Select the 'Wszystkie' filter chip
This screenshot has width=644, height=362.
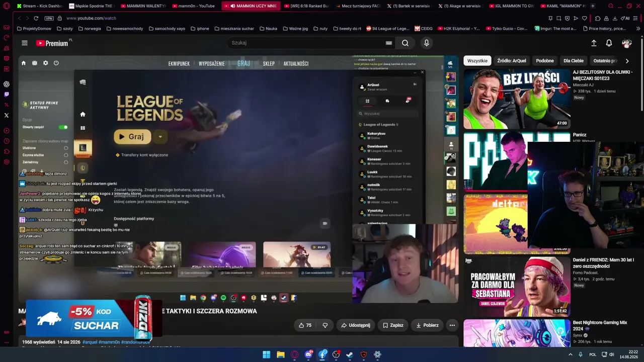coord(477,61)
